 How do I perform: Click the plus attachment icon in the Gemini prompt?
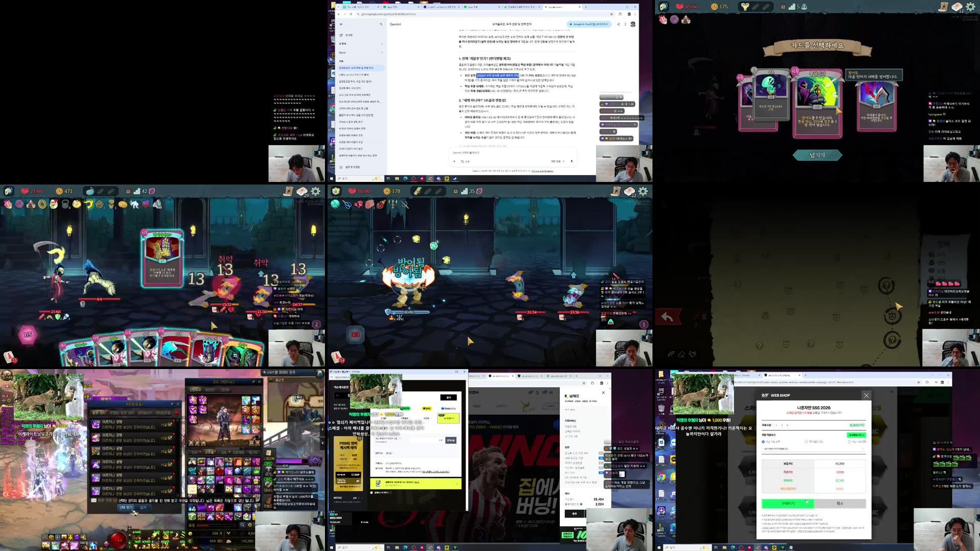[454, 161]
